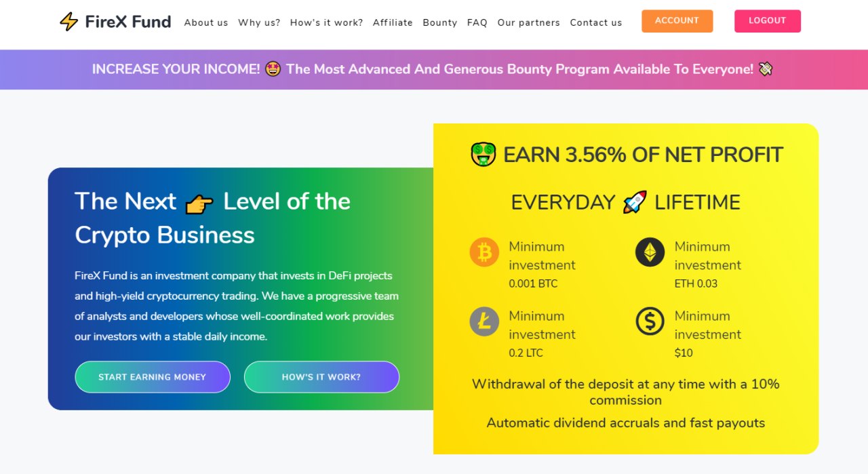
Task: Click the Bitcoin coin icon
Action: point(484,252)
